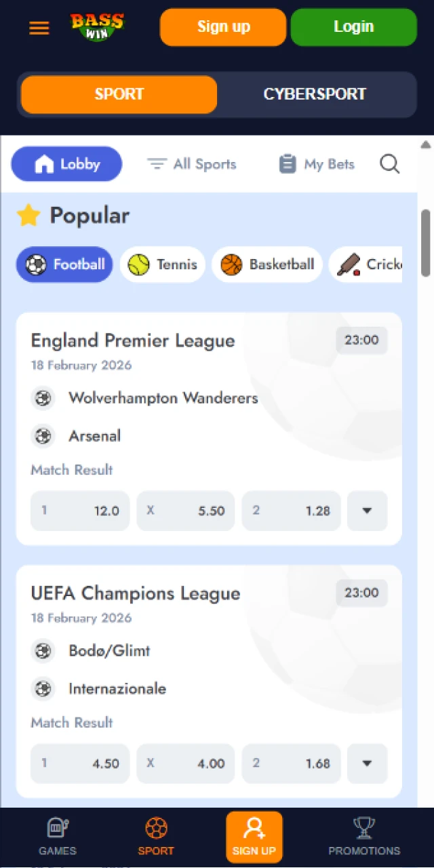The height and width of the screenshot is (868, 434).
Task: Switch to the CYBERSPORT tab
Action: pos(315,94)
